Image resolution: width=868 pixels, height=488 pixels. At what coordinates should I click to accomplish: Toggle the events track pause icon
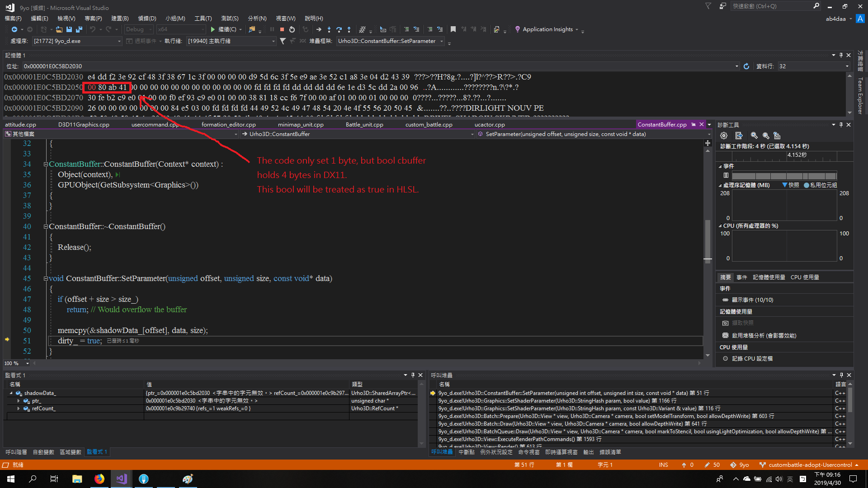pos(726,176)
